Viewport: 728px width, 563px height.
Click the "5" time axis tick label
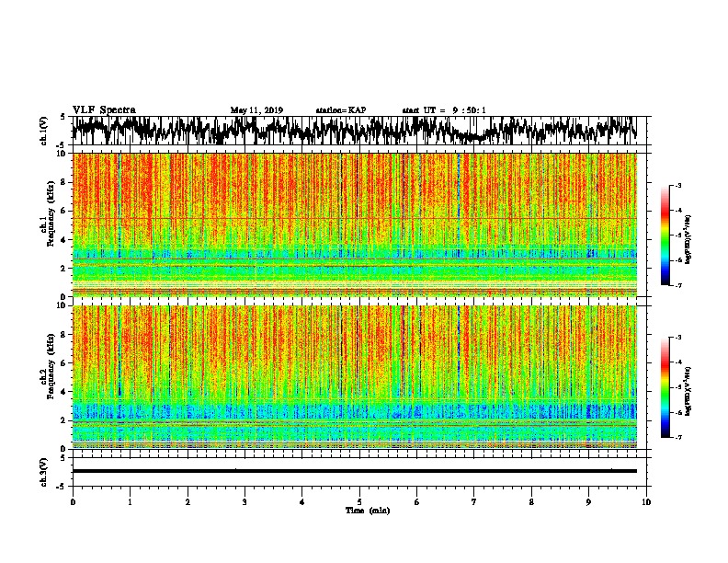[x=359, y=502]
